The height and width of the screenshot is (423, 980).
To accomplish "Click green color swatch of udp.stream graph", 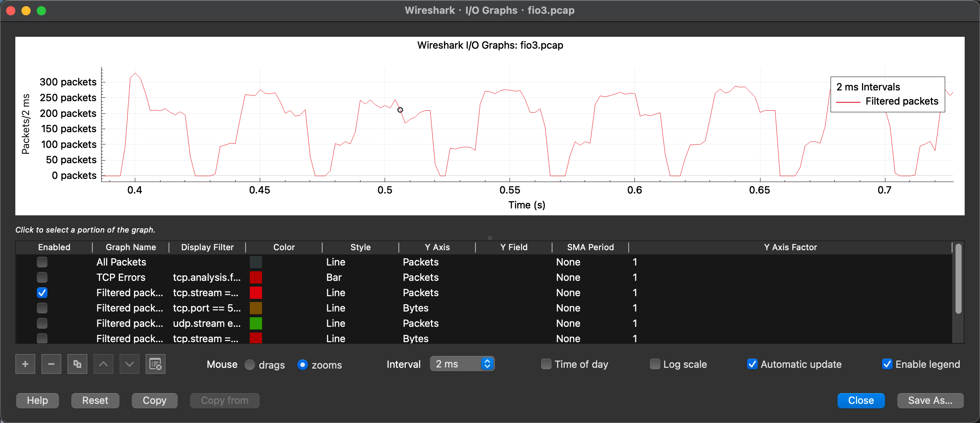I will tap(256, 323).
